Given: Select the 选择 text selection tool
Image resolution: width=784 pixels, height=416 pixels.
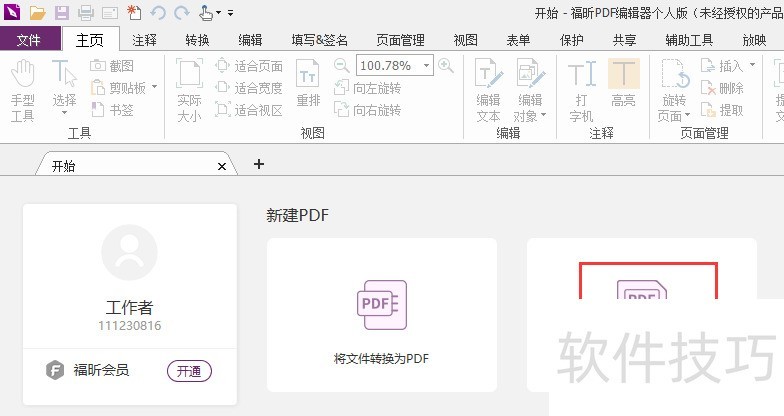Looking at the screenshot, I should pos(64,88).
